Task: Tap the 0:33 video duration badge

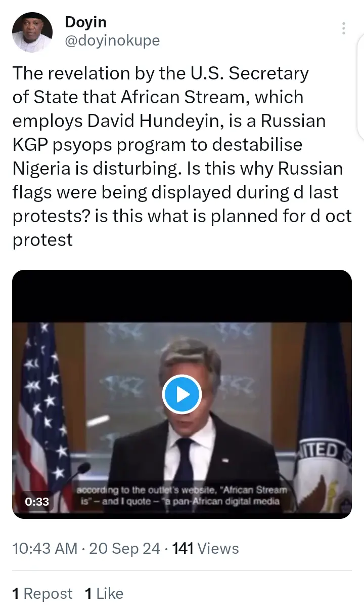Action: (37, 501)
